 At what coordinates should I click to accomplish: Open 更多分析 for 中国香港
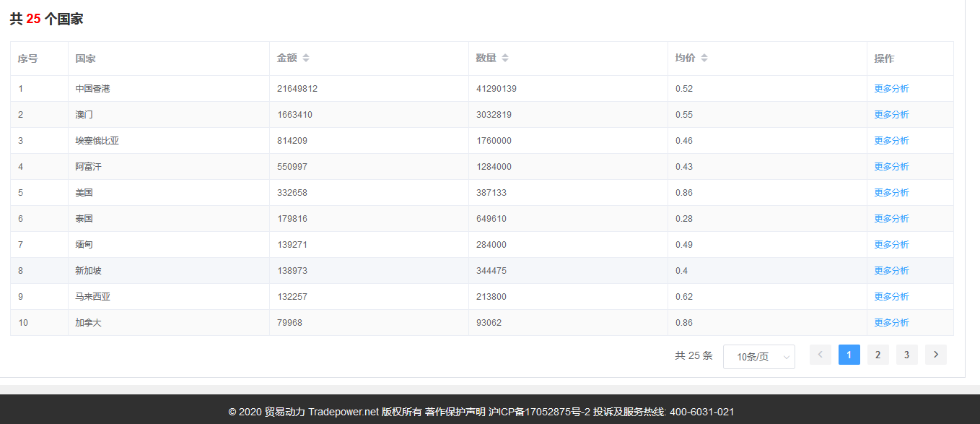pyautogui.click(x=892, y=88)
